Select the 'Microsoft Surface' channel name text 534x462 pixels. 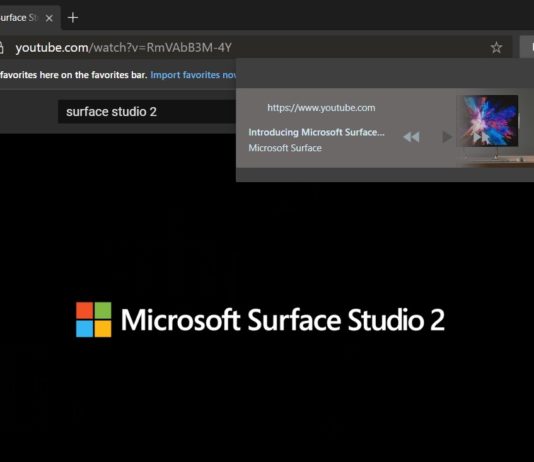285,148
